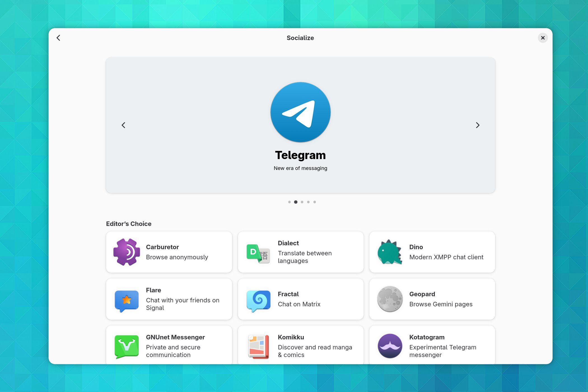Go back using the header arrow
The image size is (588, 392).
pos(58,38)
